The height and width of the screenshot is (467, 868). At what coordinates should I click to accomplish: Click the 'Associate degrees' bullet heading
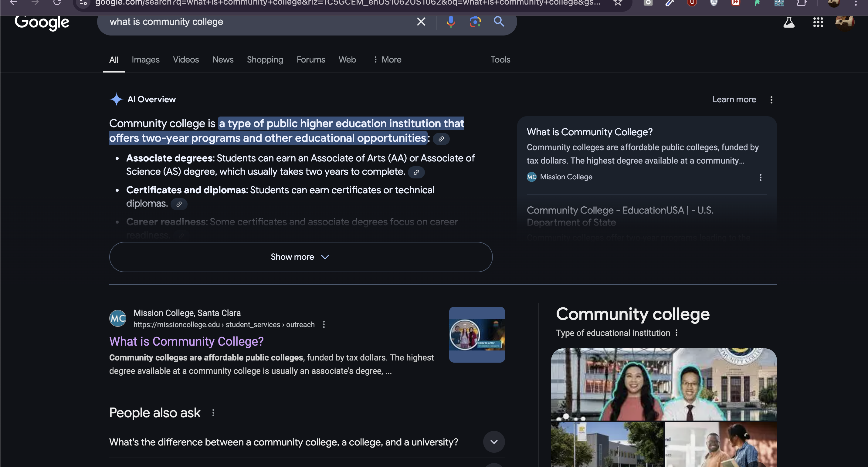pos(169,158)
